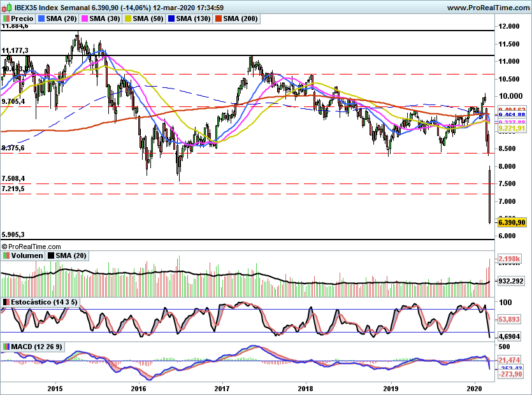Click the Volumen indicator color icon
Viewport: 532px width, 395px height.
(x=6, y=255)
